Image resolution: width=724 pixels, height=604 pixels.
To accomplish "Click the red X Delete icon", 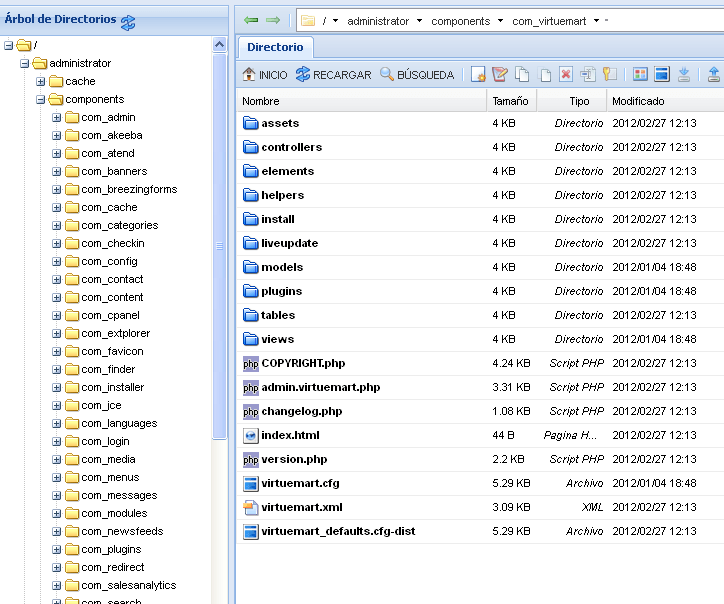I will point(566,74).
